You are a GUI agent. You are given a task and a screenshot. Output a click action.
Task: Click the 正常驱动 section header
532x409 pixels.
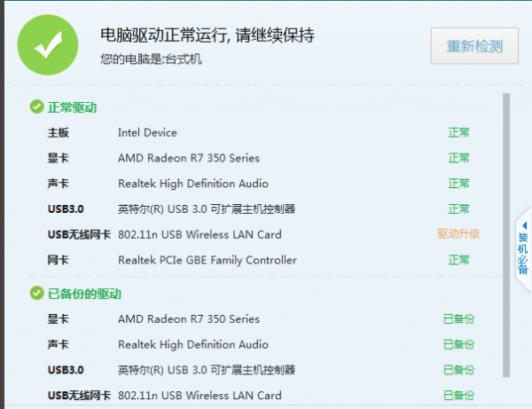point(72,107)
